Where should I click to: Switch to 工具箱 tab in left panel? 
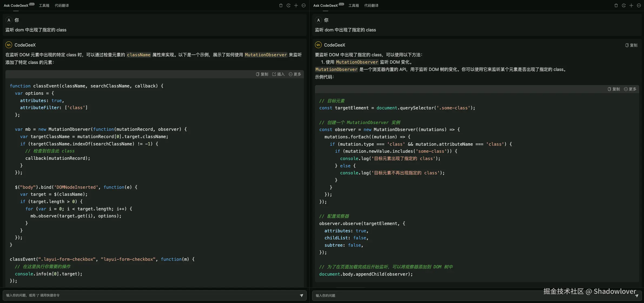point(44,5)
